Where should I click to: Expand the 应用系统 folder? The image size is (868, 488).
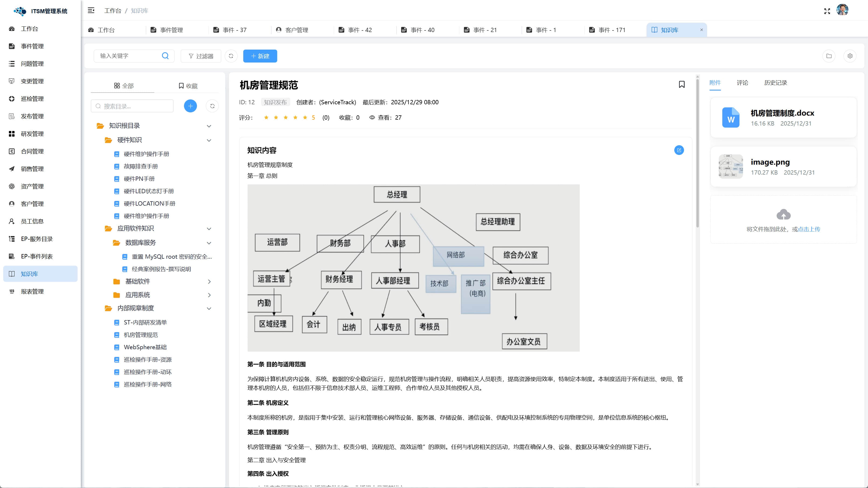click(209, 295)
